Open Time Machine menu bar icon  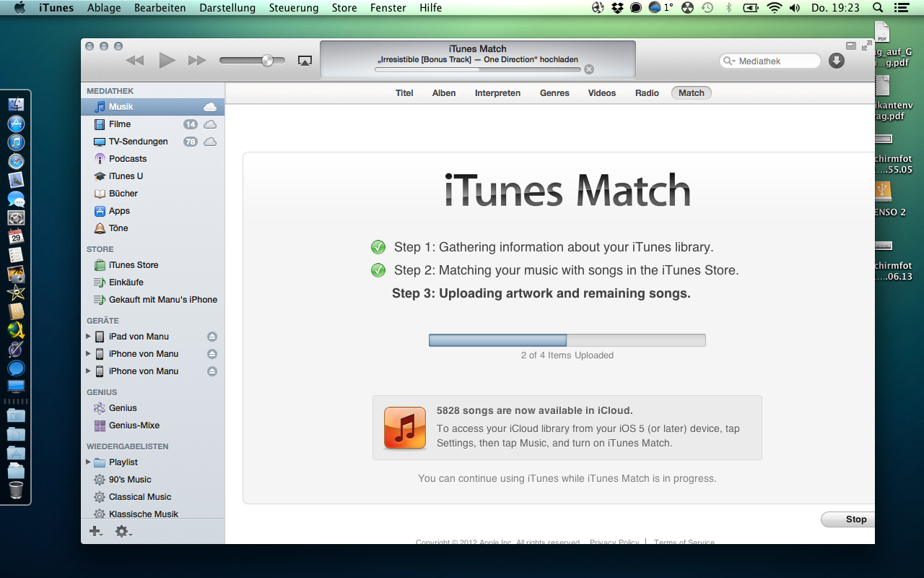pos(707,8)
